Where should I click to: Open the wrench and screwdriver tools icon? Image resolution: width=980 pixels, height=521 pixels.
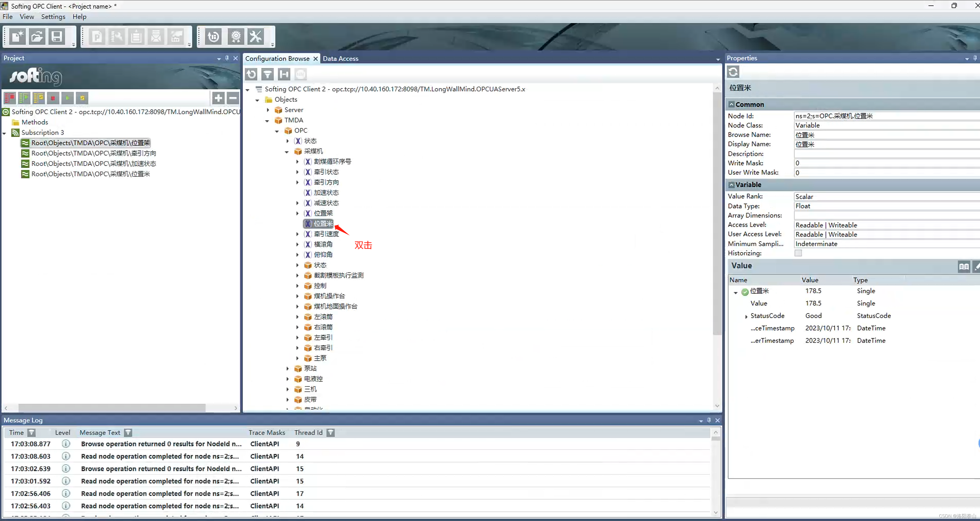click(x=256, y=37)
